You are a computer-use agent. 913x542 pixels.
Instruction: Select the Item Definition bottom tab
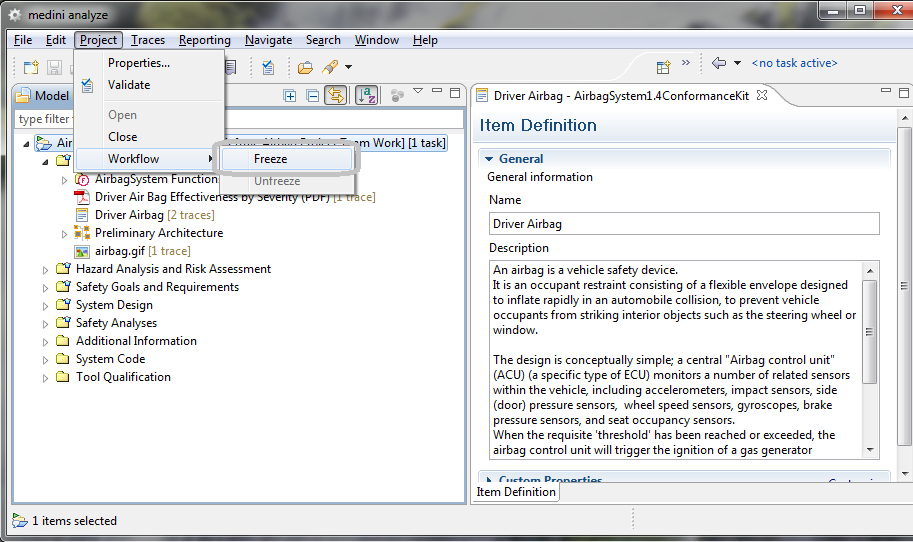click(516, 492)
